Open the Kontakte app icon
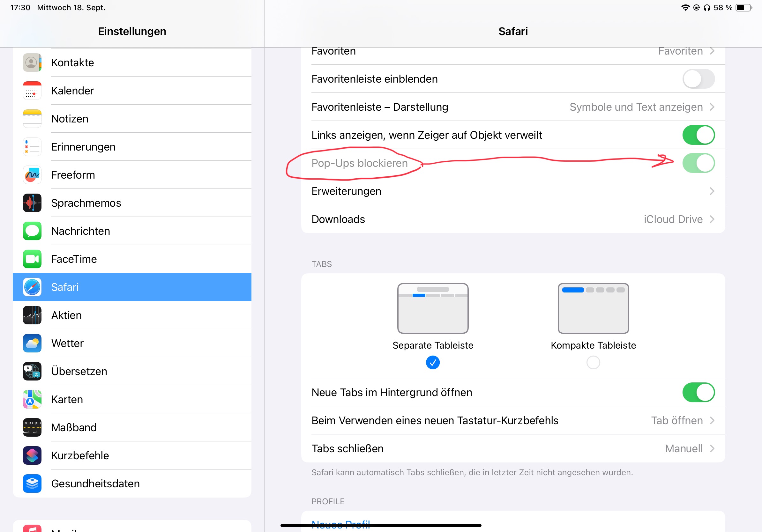This screenshot has width=762, height=532. click(32, 63)
